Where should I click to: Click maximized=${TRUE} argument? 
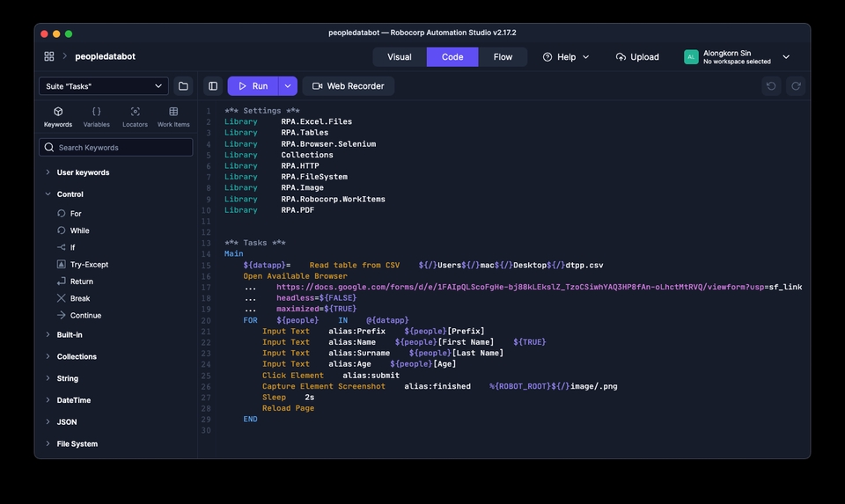point(316,309)
